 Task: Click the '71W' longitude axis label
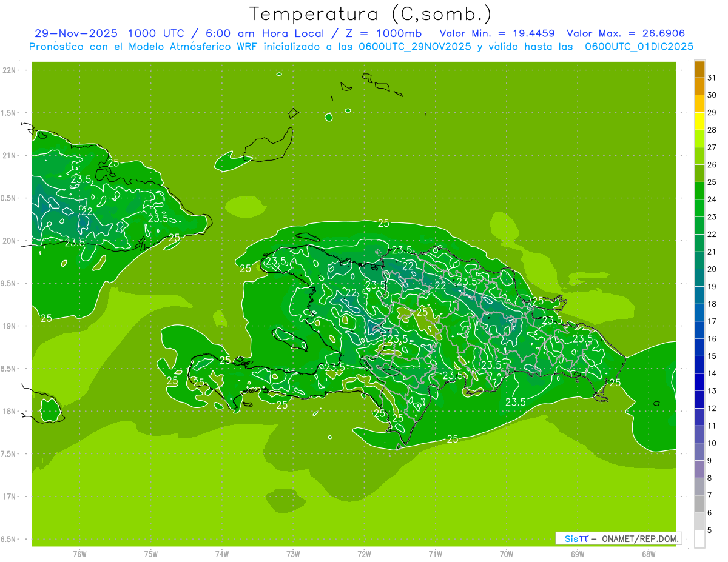(x=435, y=554)
